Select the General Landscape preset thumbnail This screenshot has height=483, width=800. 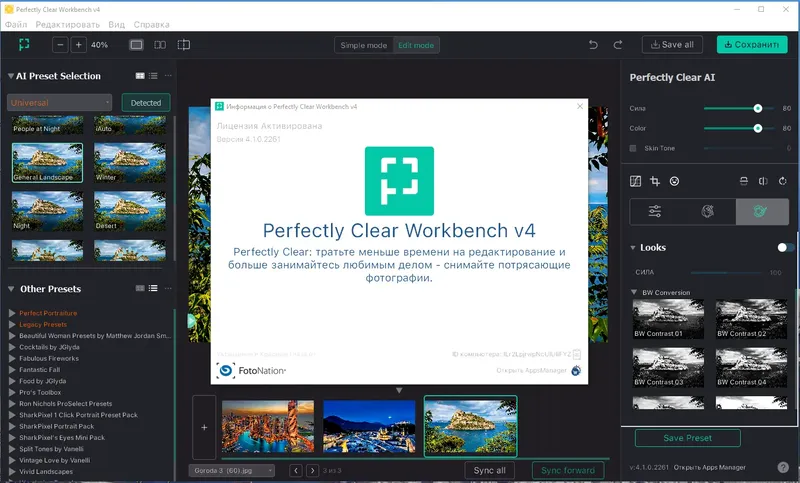pos(47,163)
